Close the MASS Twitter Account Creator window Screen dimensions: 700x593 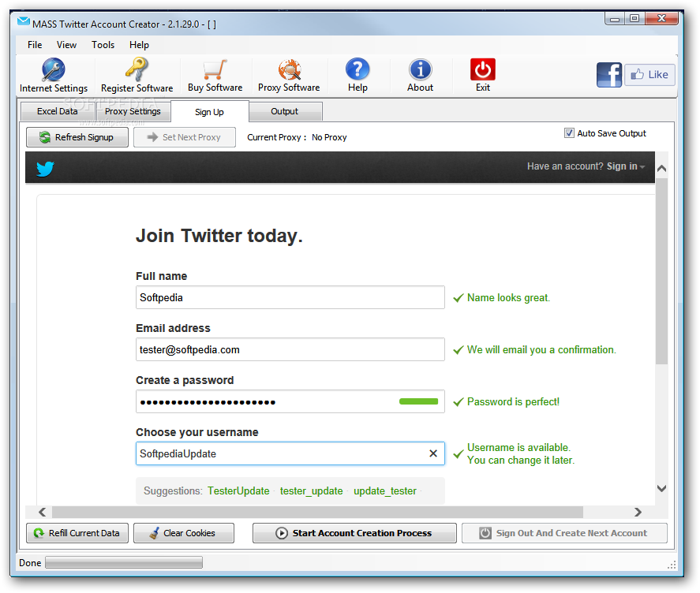[x=661, y=19]
